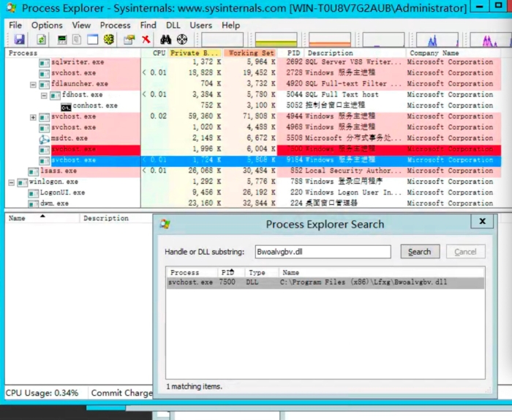The image size is (512, 420).
Task: Click the Search button in search dialog
Action: (420, 252)
